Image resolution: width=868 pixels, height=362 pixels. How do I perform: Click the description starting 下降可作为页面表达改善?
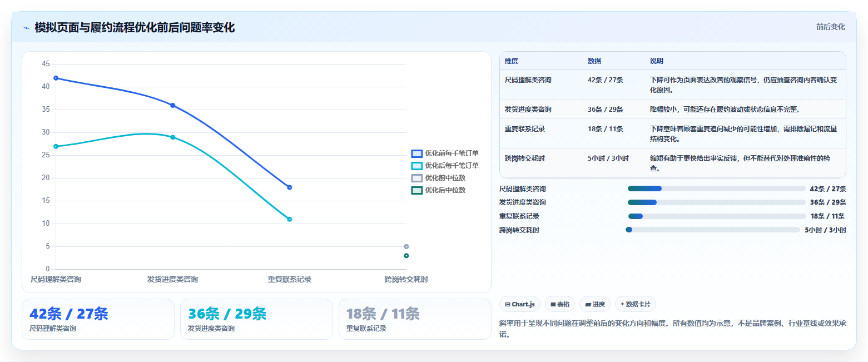point(743,85)
